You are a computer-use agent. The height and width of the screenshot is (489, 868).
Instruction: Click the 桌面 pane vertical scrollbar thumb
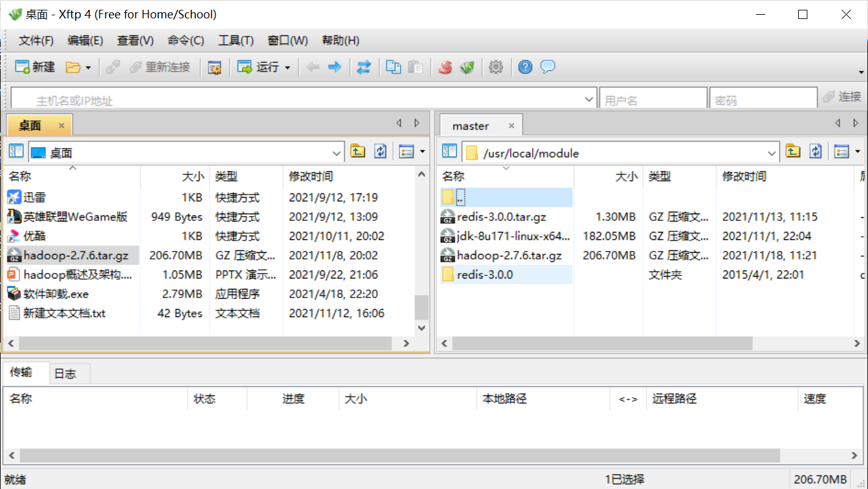click(422, 307)
